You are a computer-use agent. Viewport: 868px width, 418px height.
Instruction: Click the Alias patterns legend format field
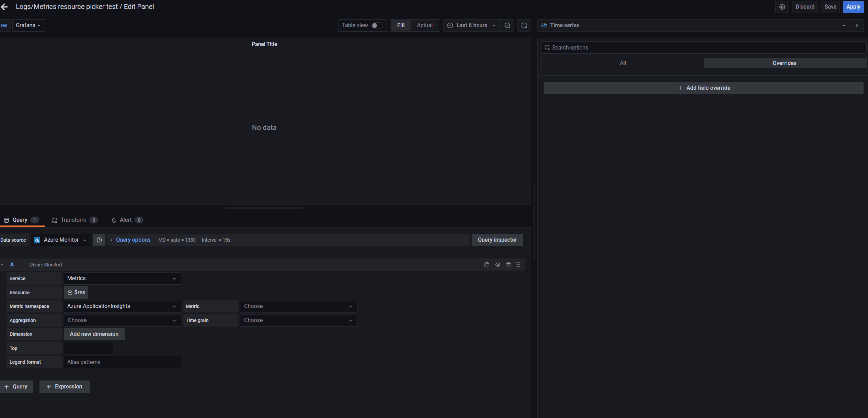122,362
